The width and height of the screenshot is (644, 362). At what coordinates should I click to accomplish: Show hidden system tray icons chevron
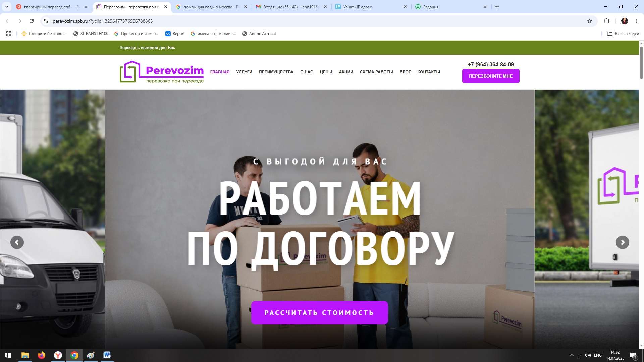point(572,355)
